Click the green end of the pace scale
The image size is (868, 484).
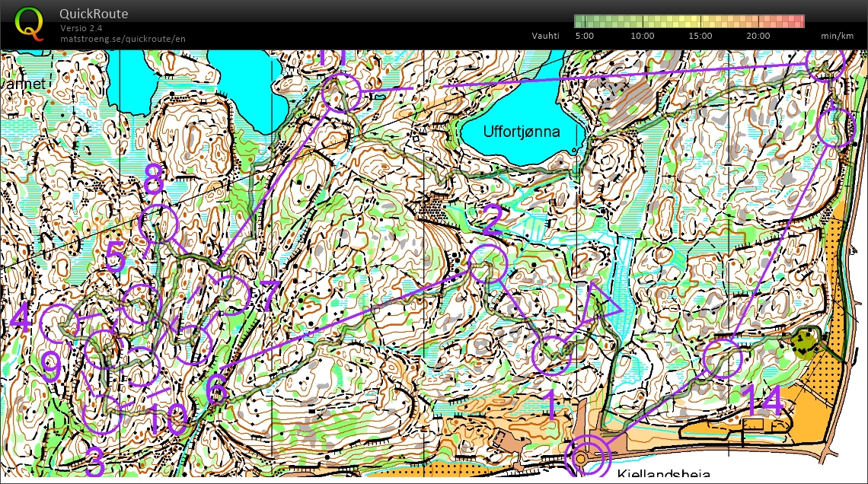[x=579, y=21]
